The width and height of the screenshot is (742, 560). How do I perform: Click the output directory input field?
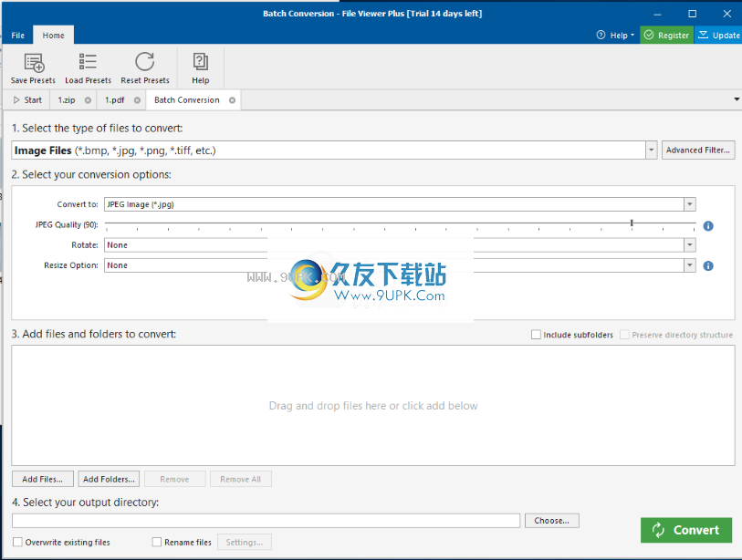coord(266,521)
